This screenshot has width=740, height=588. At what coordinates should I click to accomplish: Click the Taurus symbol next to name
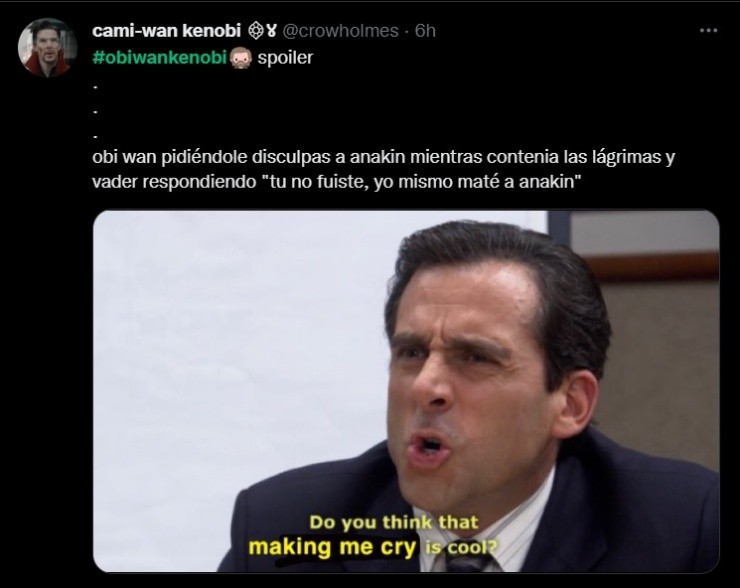(271, 31)
